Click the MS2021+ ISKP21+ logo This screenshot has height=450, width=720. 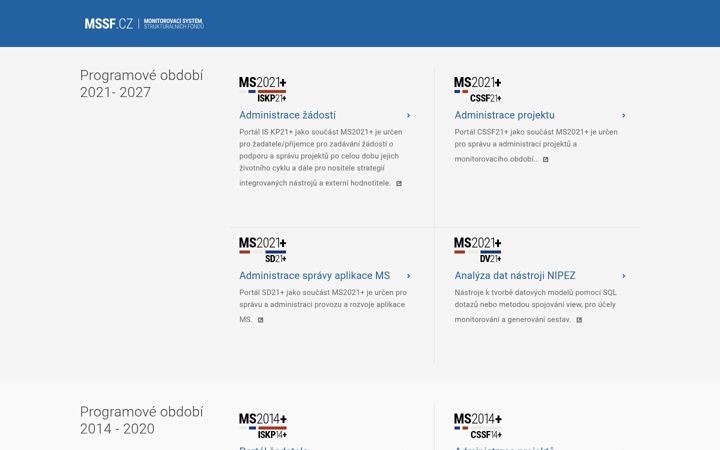[x=263, y=90]
